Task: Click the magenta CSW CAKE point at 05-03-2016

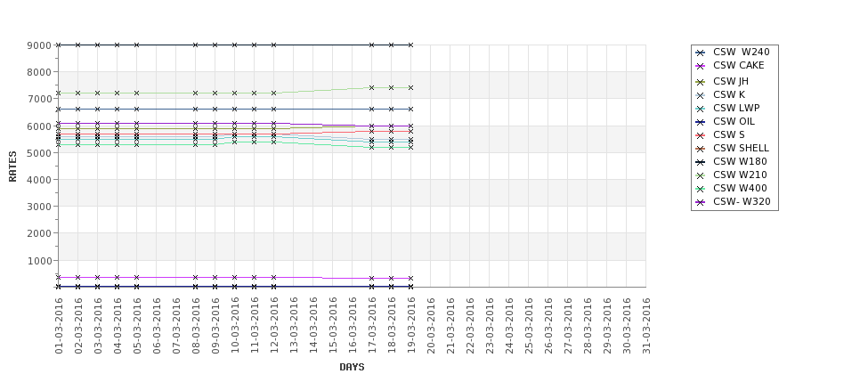Action: click(137, 277)
